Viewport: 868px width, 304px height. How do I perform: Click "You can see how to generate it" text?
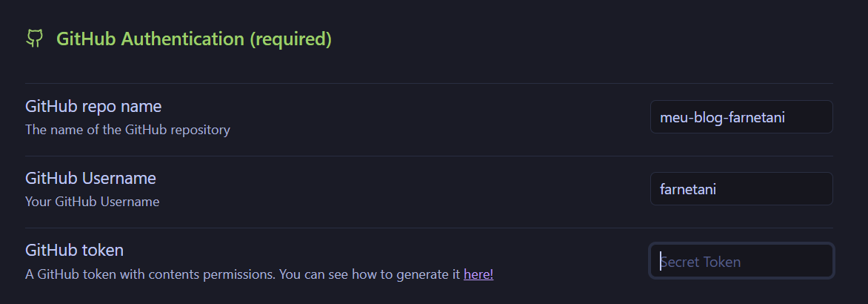[370, 274]
